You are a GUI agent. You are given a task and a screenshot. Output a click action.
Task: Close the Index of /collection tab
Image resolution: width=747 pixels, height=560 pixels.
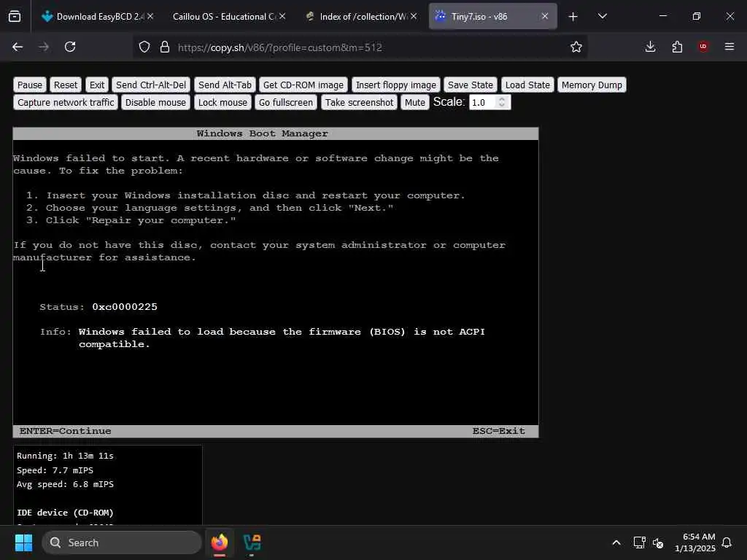point(414,16)
